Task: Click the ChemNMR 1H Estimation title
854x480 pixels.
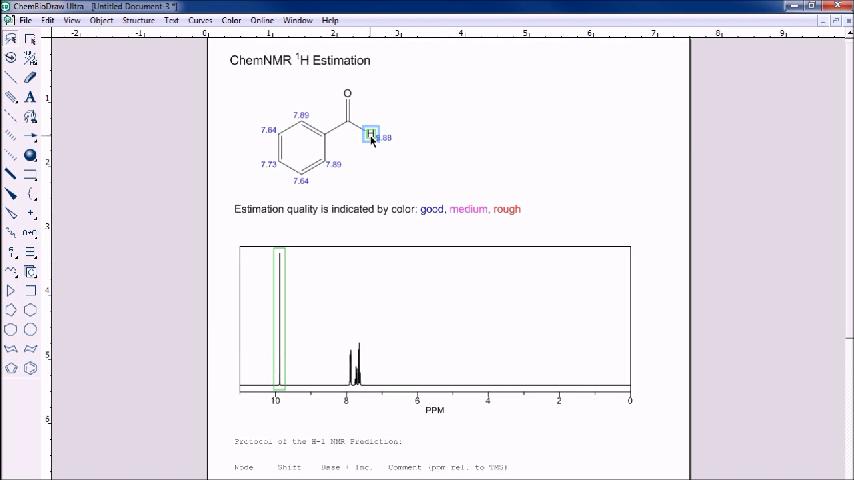Action: click(x=300, y=60)
